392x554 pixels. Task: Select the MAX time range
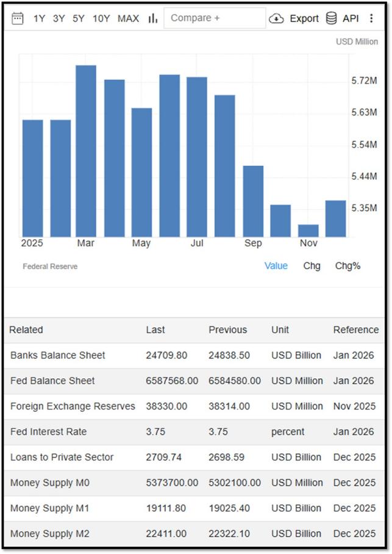click(128, 18)
